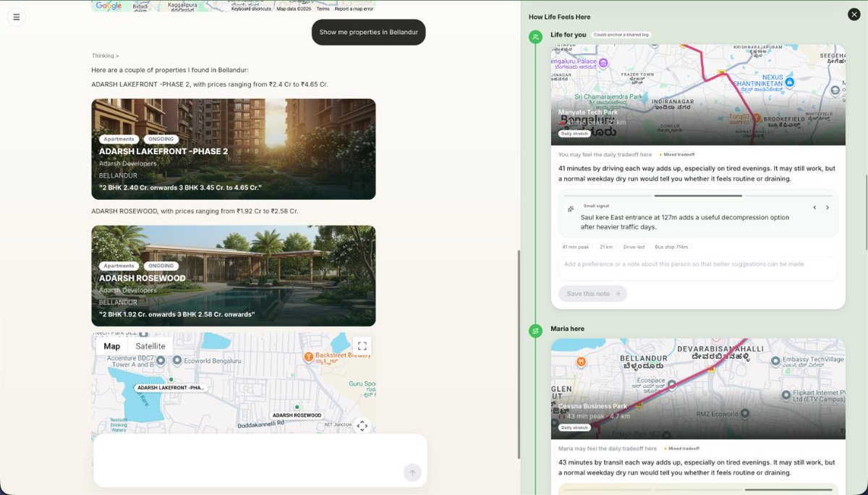Image resolution: width=868 pixels, height=495 pixels.
Task: Click ADARSH ROSEWOOD map label
Action: [x=297, y=415]
